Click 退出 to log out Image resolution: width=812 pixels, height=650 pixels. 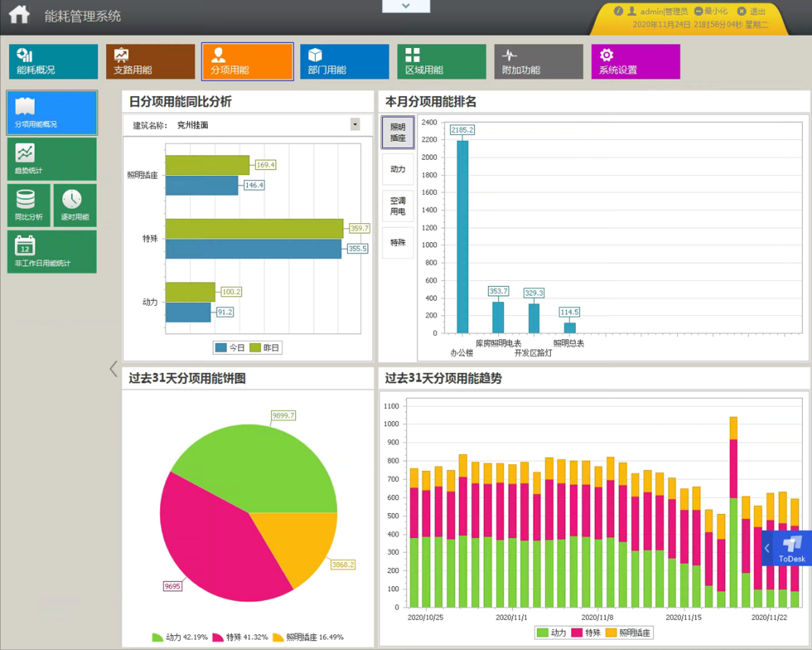coord(752,11)
